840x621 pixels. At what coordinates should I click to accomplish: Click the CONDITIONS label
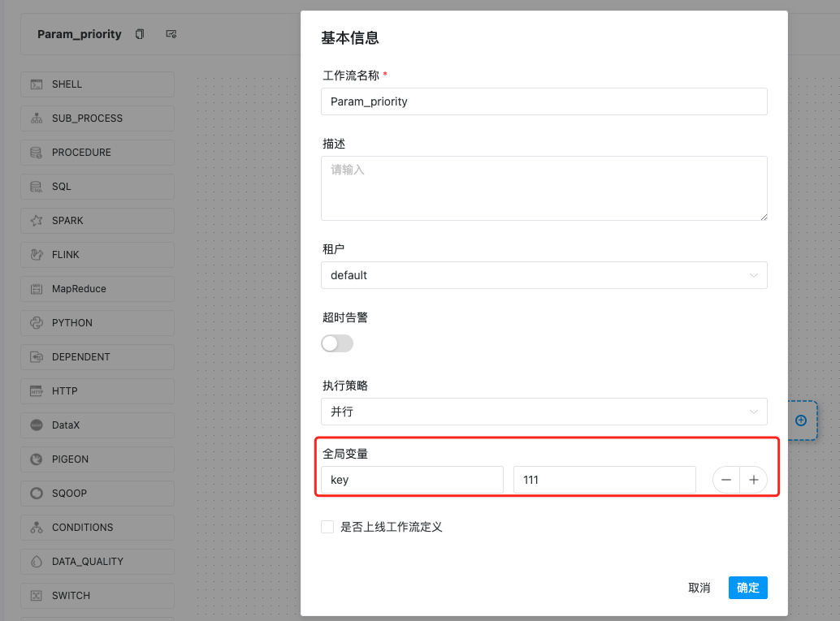point(83,528)
